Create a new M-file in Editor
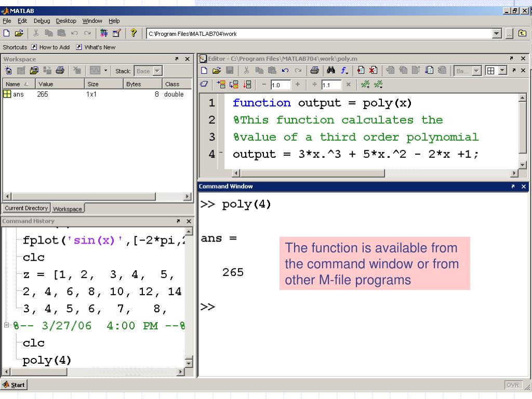The width and height of the screenshot is (532, 399). (x=204, y=71)
